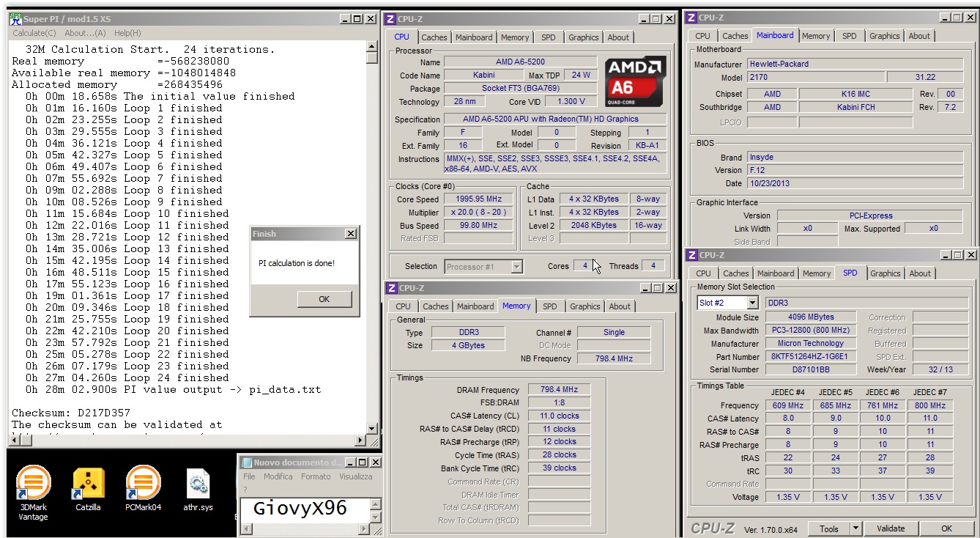Select Graphics tab in CPU-Z SPD window
This screenshot has height=538, width=980.
point(885,273)
